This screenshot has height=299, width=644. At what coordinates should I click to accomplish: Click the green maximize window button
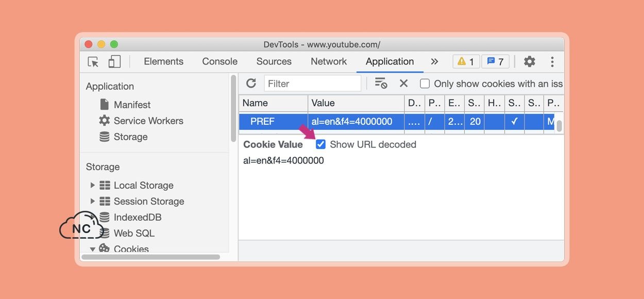(x=114, y=44)
